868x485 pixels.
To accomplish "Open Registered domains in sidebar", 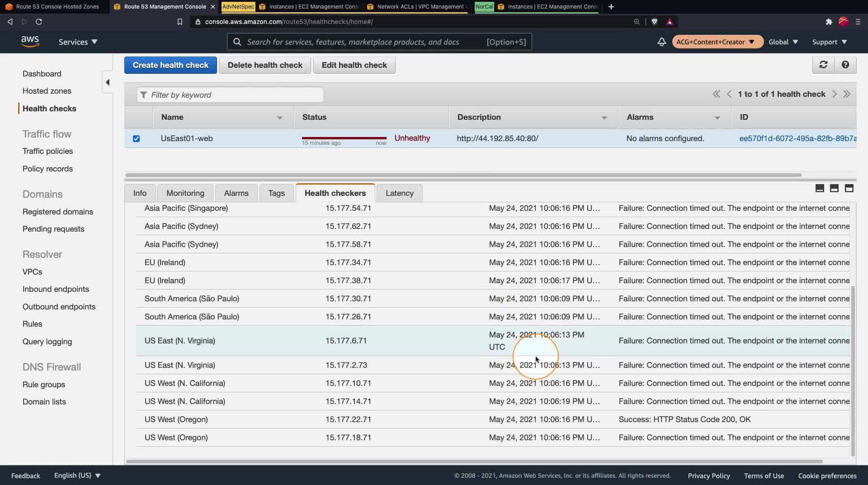I will (x=58, y=212).
